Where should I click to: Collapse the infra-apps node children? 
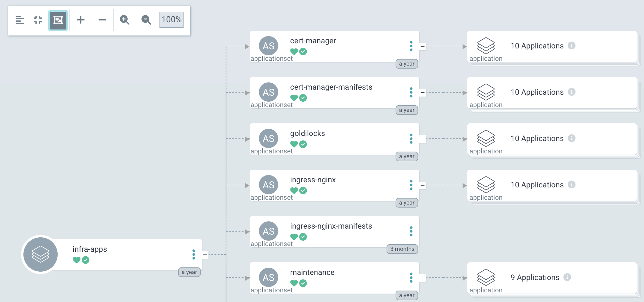(x=205, y=255)
